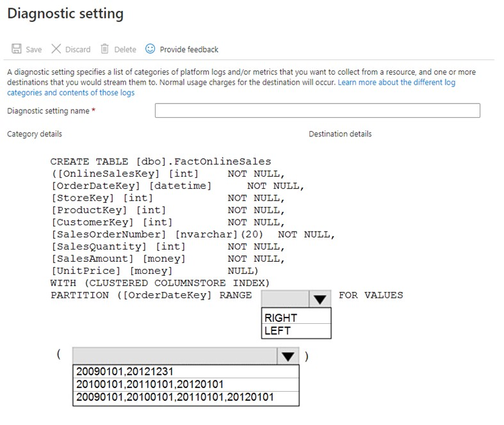
Task: Click the Delete trash can icon
Action: [105, 49]
